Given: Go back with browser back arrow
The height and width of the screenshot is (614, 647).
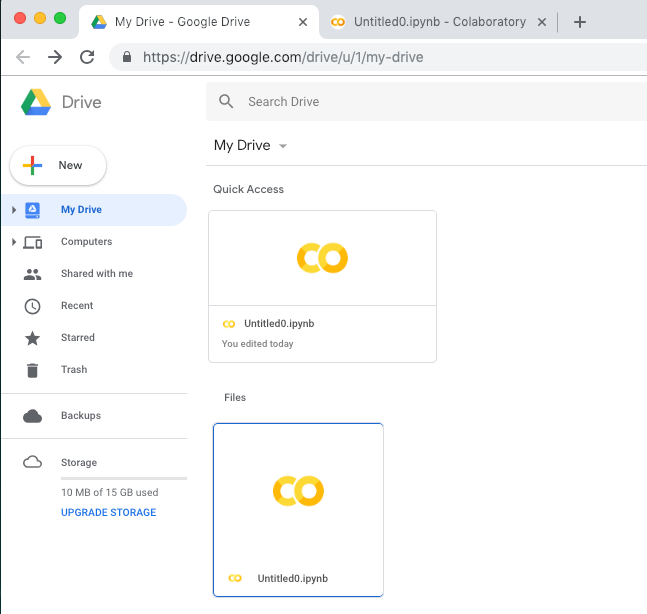Looking at the screenshot, I should point(23,57).
